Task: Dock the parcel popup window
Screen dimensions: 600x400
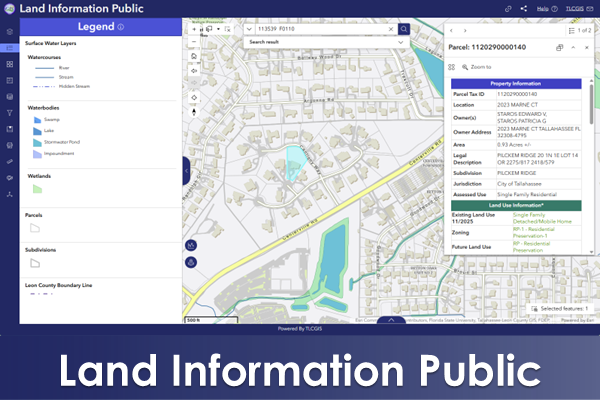Action: pos(559,47)
